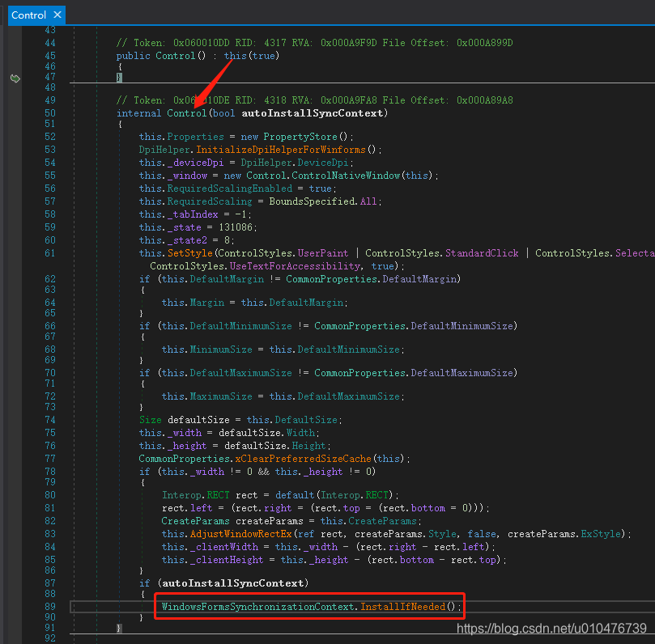Go to AdjustWindowRectEx method on line 83
The width and height of the screenshot is (655, 644).
[x=241, y=534]
